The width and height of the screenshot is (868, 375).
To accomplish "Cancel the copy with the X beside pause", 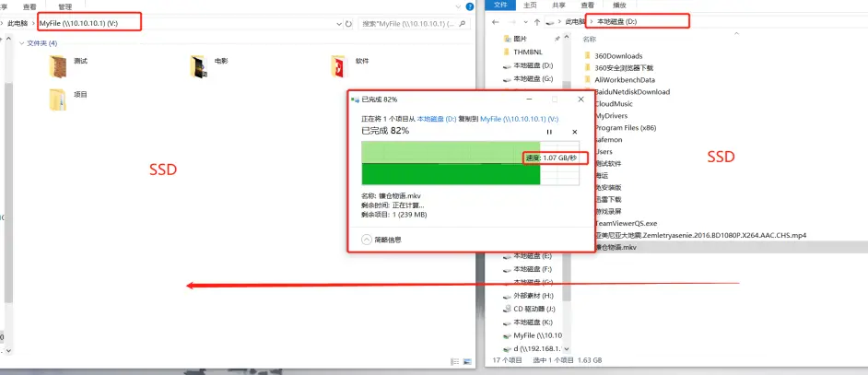I will (x=575, y=132).
